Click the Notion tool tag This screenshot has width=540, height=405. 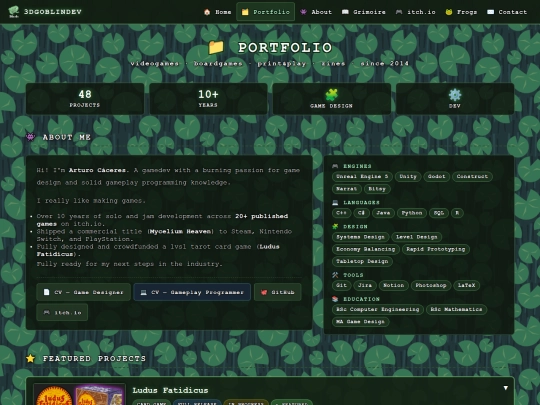(394, 285)
